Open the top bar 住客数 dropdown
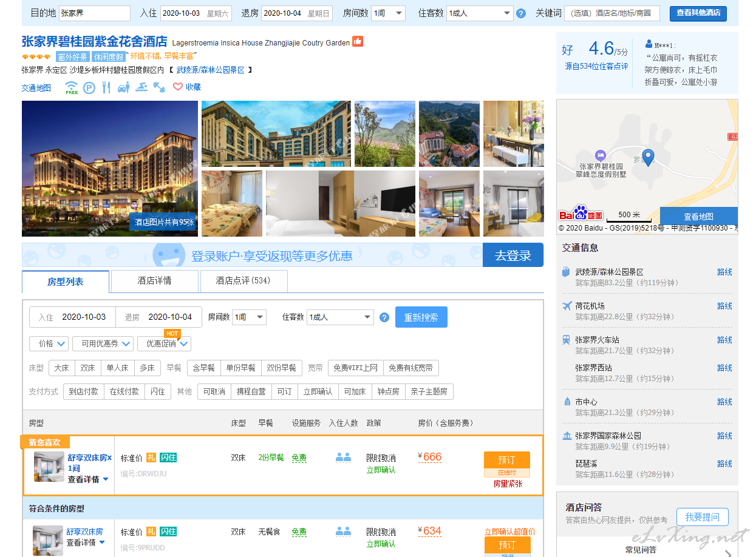Screen dimensions: 756x557 pos(480,13)
